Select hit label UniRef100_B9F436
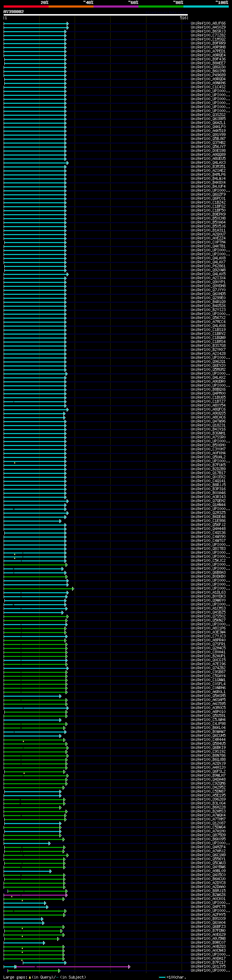Screen dimensions: 232x980 [208, 59]
